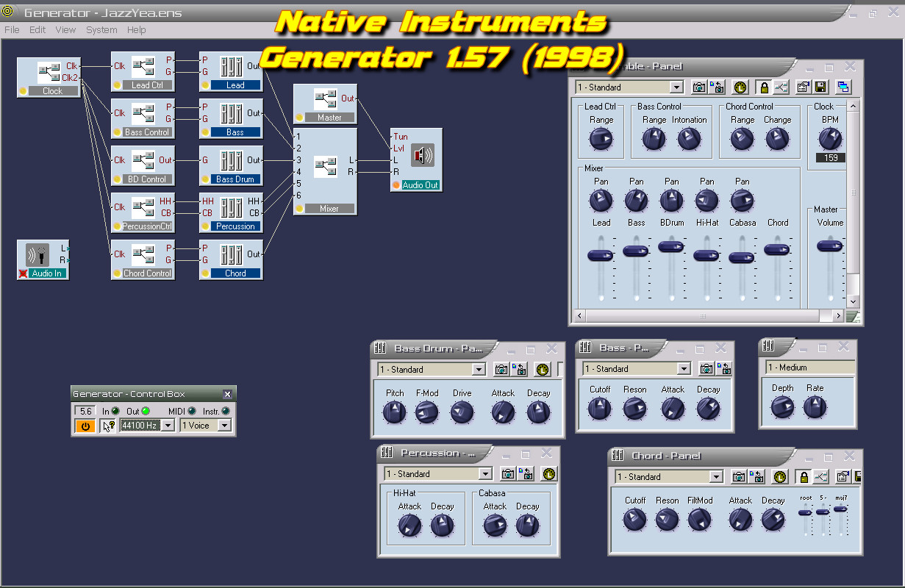Open the System menu
Viewport: 905px width, 588px height.
(101, 30)
